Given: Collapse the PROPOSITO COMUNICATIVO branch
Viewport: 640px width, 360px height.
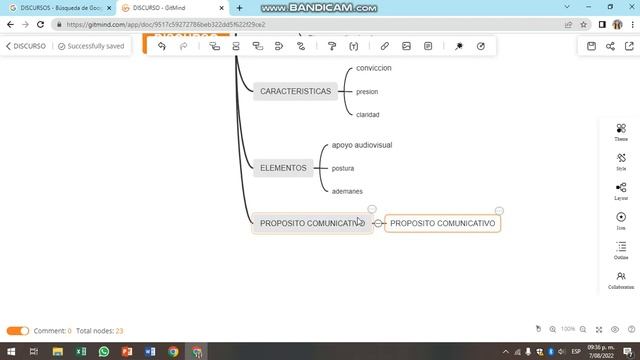Looking at the screenshot, I should [378, 223].
